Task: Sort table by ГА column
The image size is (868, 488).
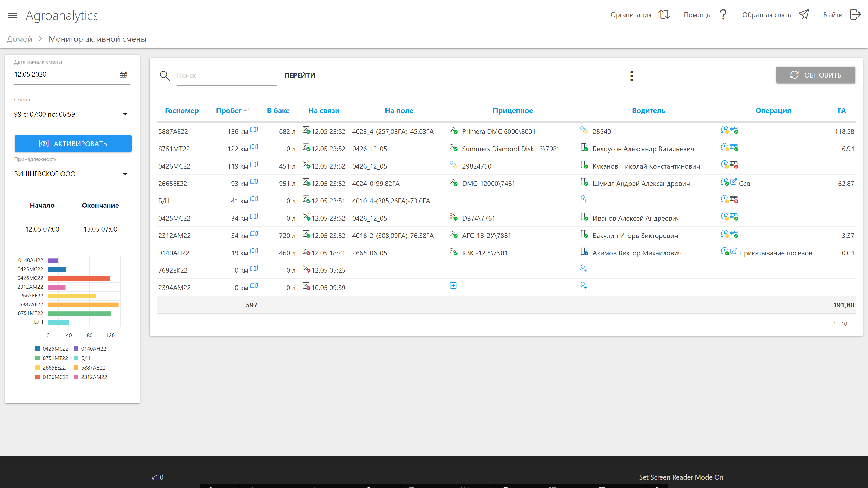Action: pyautogui.click(x=842, y=110)
